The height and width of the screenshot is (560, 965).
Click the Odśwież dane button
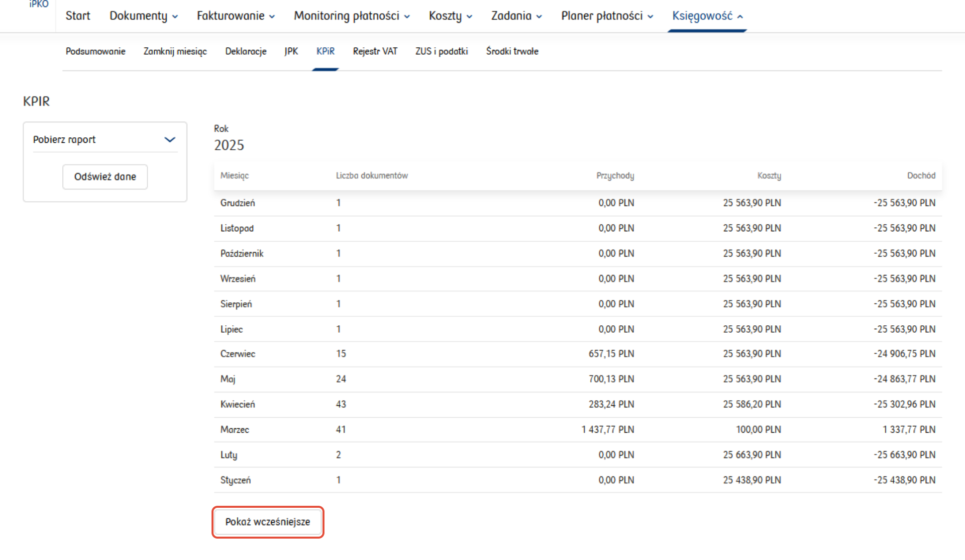click(105, 177)
